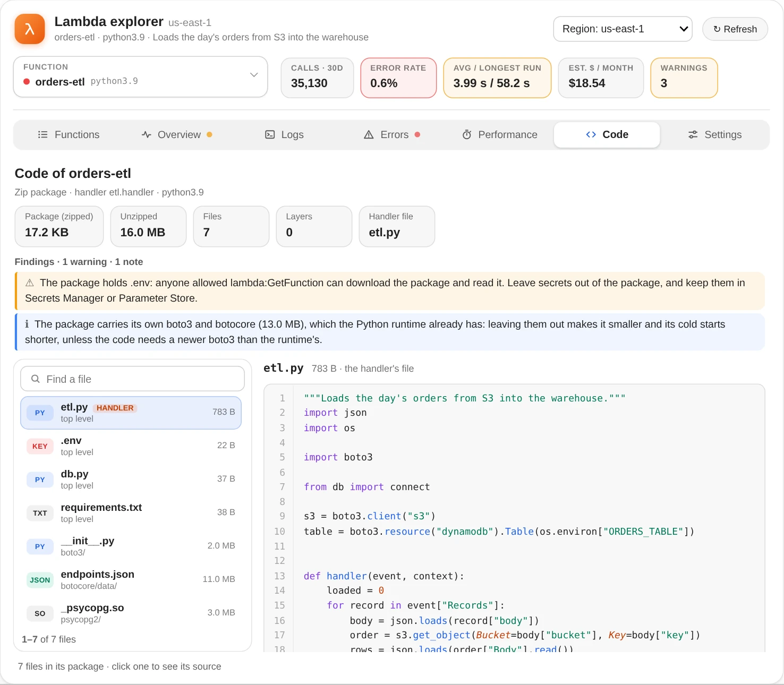Click the PY badge of __init__.py
Screen dimensions: 784x685
[40, 546]
